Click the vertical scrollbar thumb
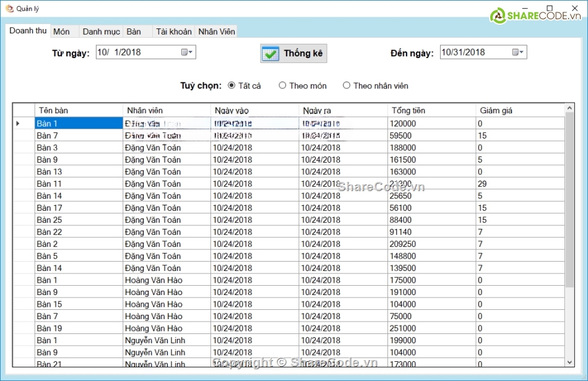This screenshot has width=588, height=381. coord(569,200)
